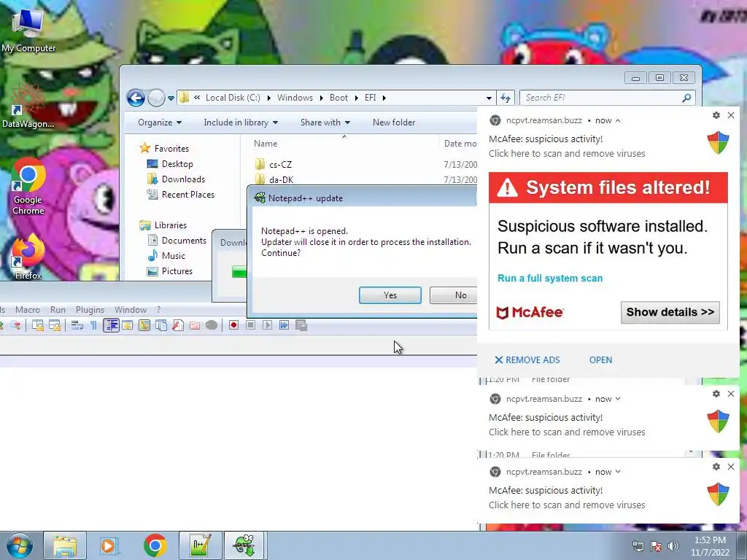Toggle file Monitoring (tail -f) icon
Image resolution: width=747 pixels, height=560 pixels.
(x=212, y=326)
